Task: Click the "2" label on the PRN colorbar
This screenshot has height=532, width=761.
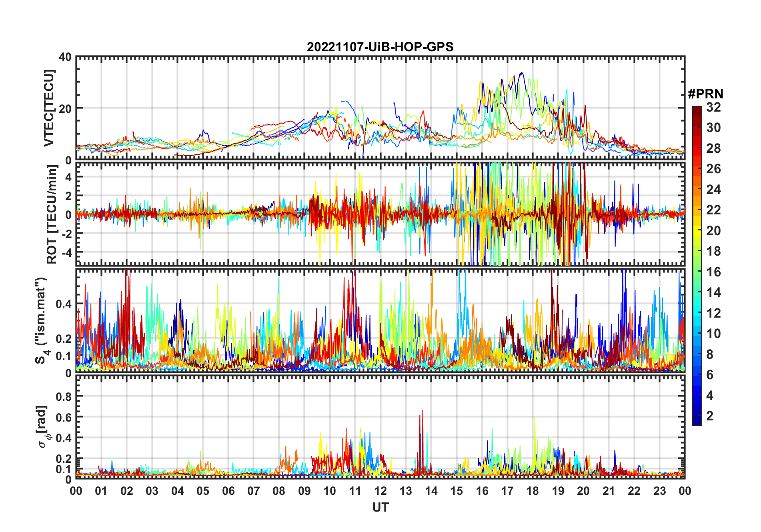Action: 710,416
